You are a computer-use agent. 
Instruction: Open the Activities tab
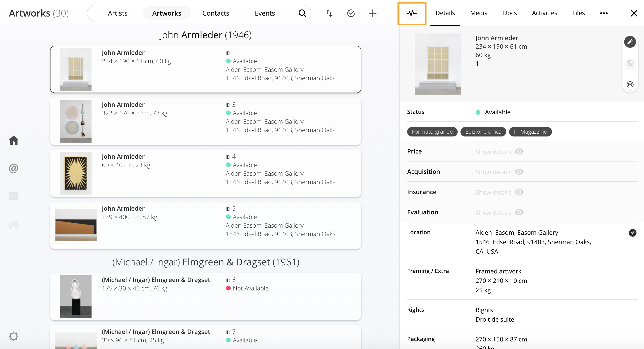[544, 13]
